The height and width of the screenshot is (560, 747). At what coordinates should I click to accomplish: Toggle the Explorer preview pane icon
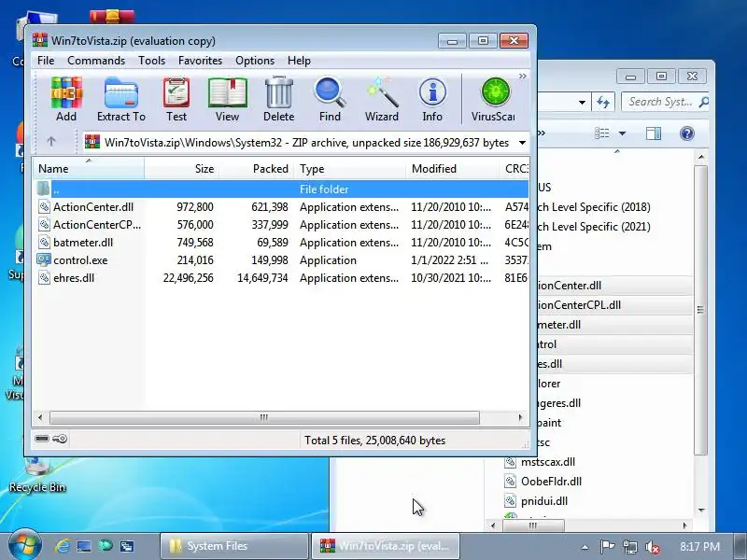click(x=653, y=133)
